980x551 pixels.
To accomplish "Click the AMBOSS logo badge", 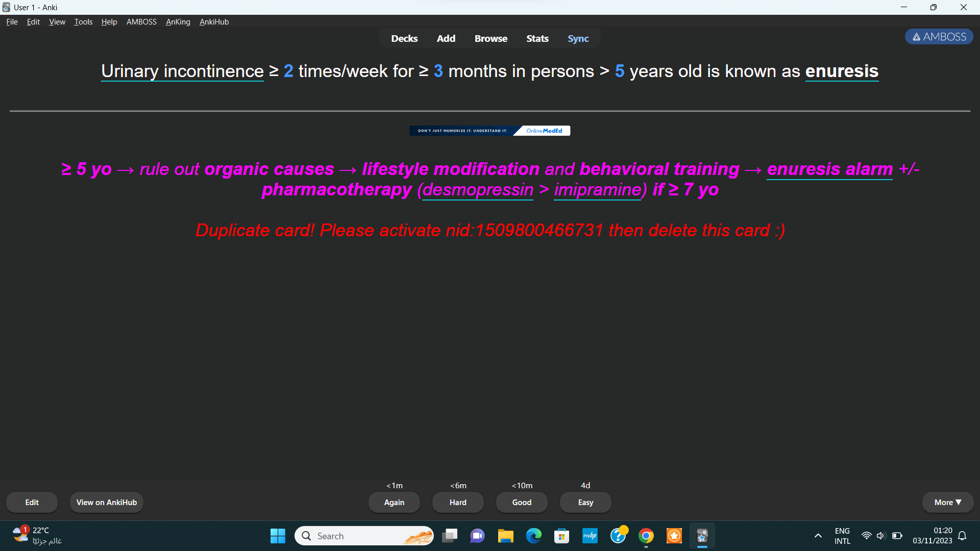I will tap(939, 37).
